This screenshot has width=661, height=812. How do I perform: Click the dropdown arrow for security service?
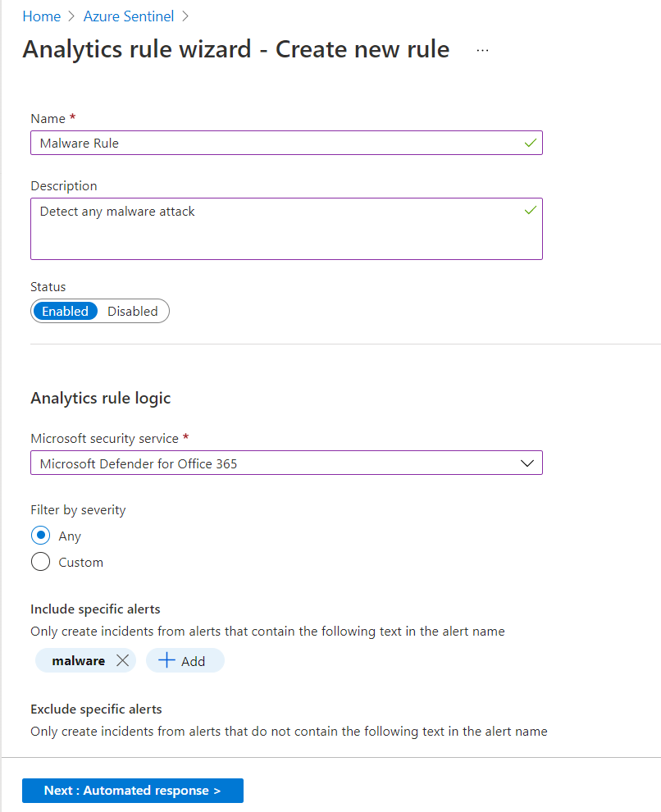coord(527,463)
